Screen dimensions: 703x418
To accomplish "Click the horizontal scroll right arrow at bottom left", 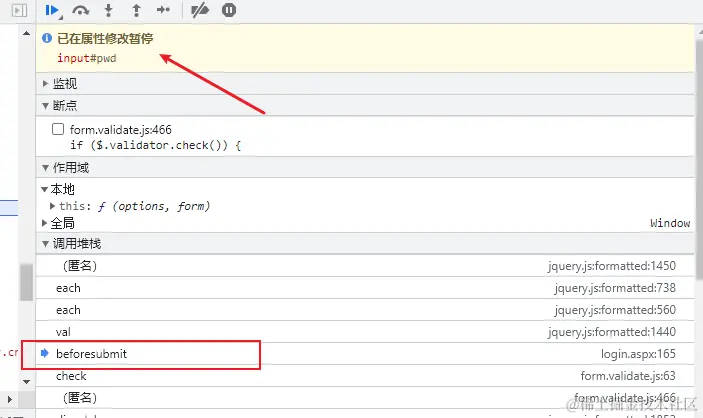I will [x=9, y=399].
